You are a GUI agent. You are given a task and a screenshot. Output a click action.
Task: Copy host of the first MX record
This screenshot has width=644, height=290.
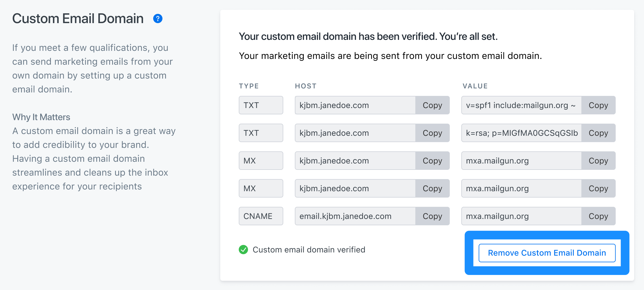[x=432, y=161]
